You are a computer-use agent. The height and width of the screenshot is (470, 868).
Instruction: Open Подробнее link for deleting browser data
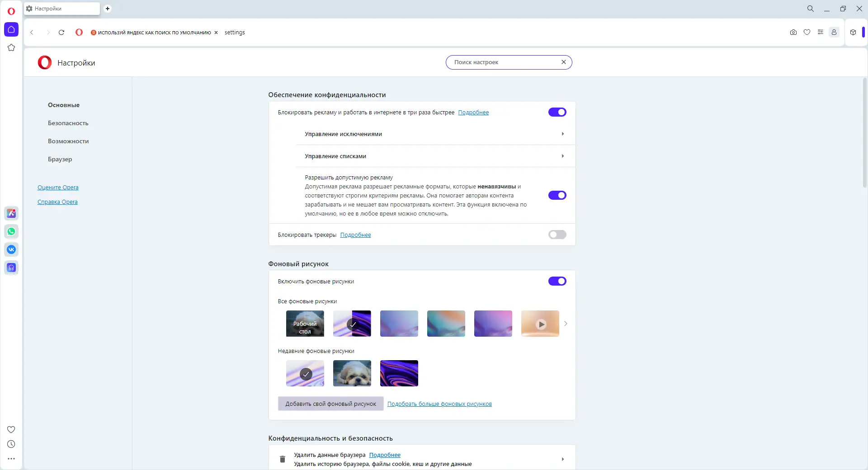pos(385,455)
